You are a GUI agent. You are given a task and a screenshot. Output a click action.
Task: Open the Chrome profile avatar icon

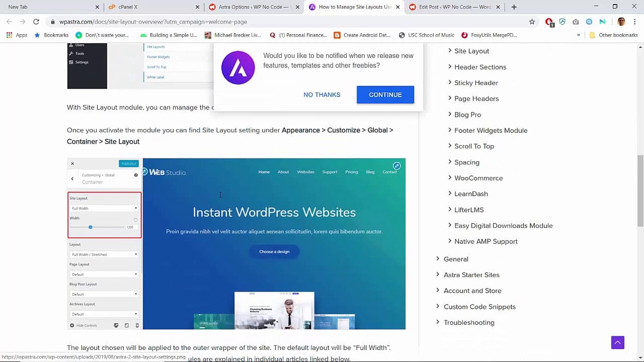(x=621, y=22)
